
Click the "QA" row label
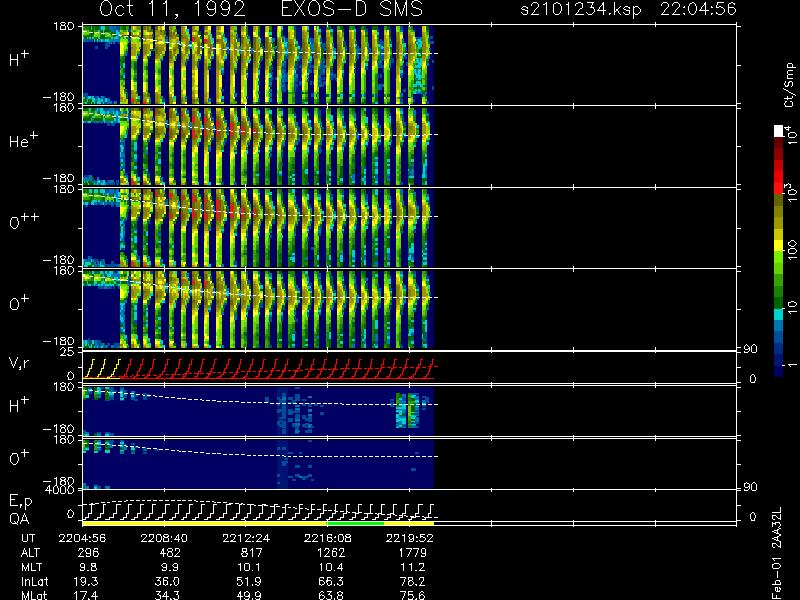point(19,519)
